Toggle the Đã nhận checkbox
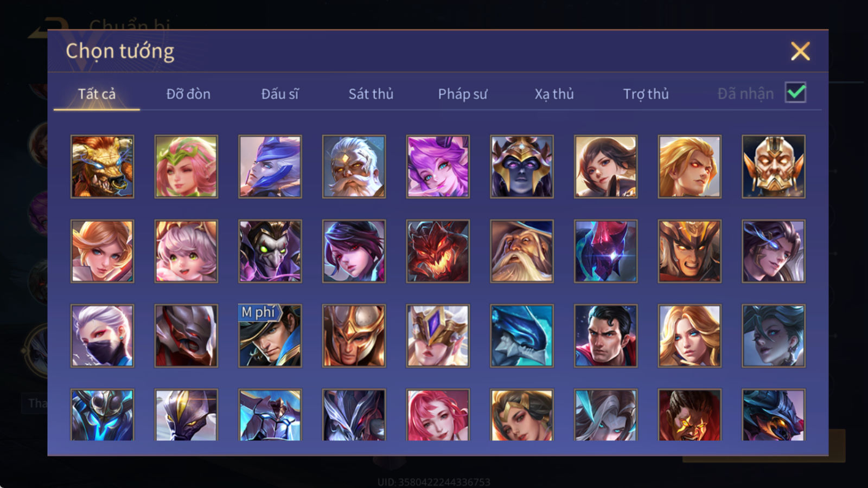The width and height of the screenshot is (868, 488). (795, 93)
